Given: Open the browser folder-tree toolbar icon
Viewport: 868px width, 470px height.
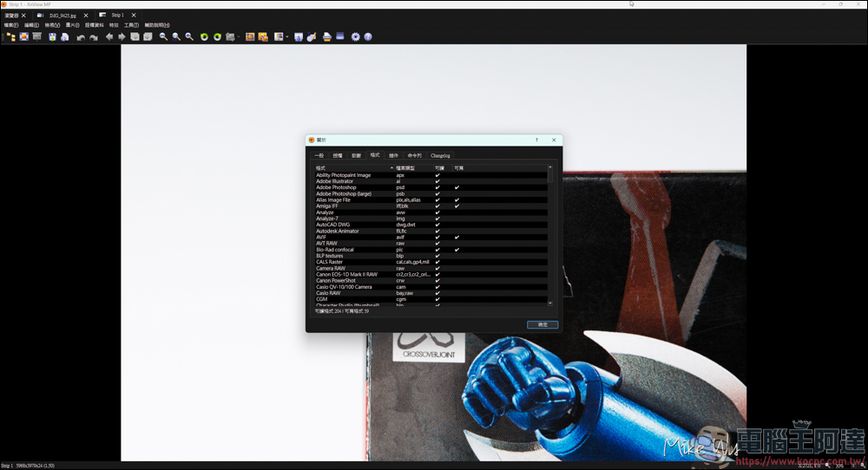Looking at the screenshot, I should click(10, 37).
